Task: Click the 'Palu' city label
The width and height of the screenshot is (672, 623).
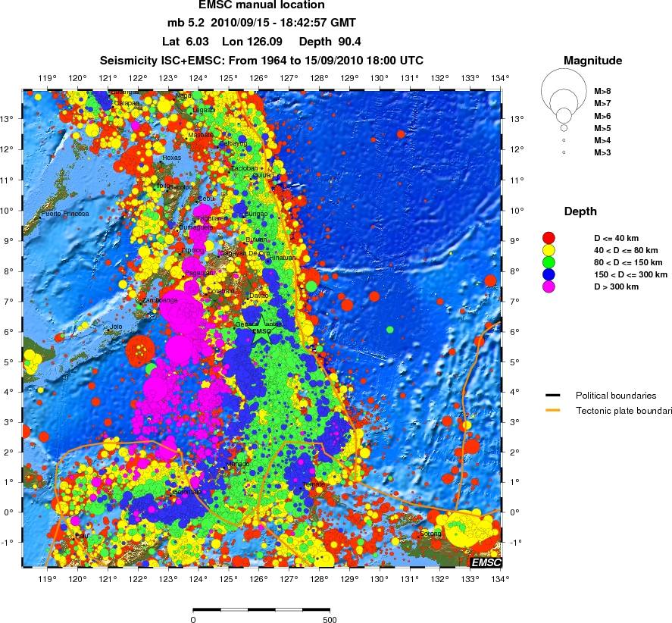Action: [81, 536]
